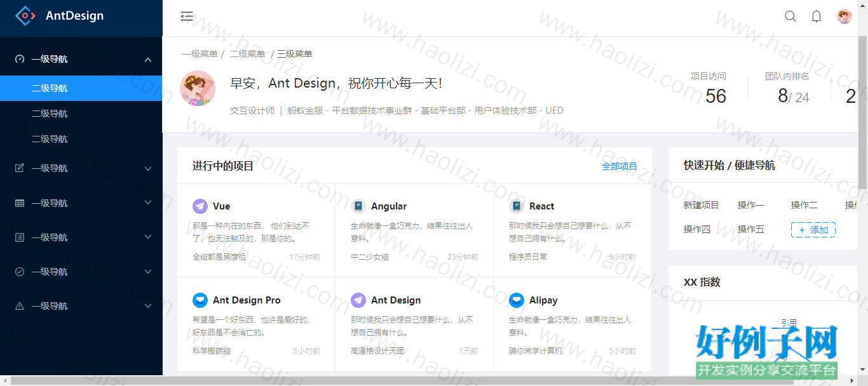The image size is (868, 386).
Task: Open the Vue project title
Action: pyautogui.click(x=222, y=206)
